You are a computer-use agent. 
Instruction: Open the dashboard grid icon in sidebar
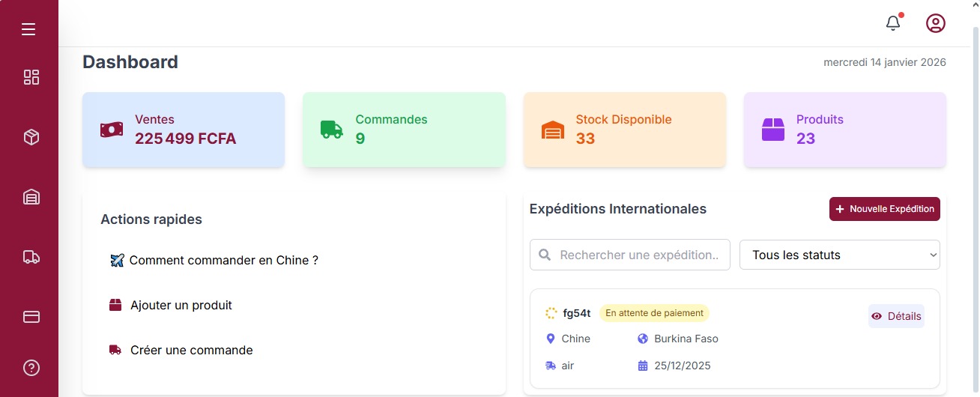click(x=31, y=77)
